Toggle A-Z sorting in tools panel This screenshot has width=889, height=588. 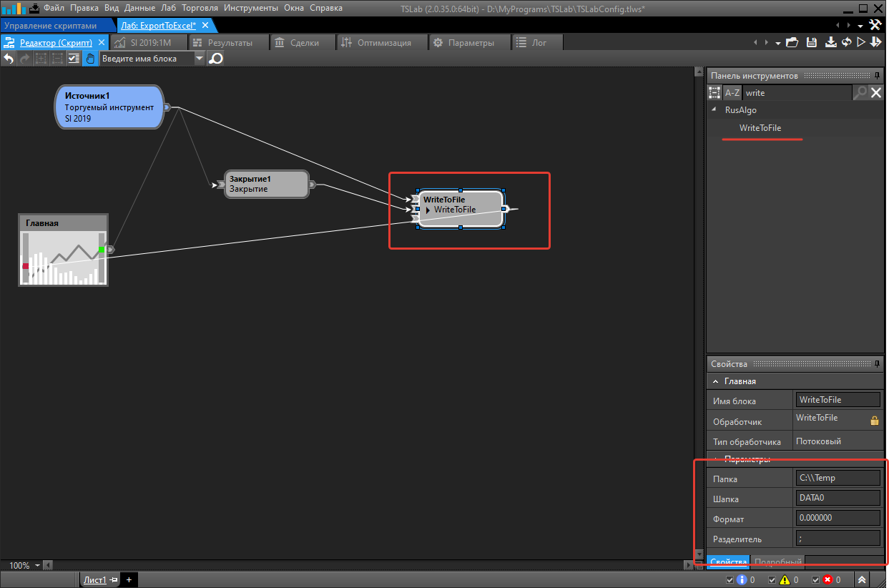pos(732,93)
